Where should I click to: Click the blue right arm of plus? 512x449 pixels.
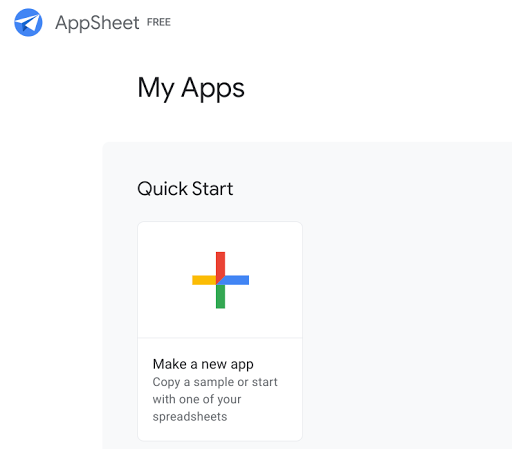pyautogui.click(x=237, y=280)
